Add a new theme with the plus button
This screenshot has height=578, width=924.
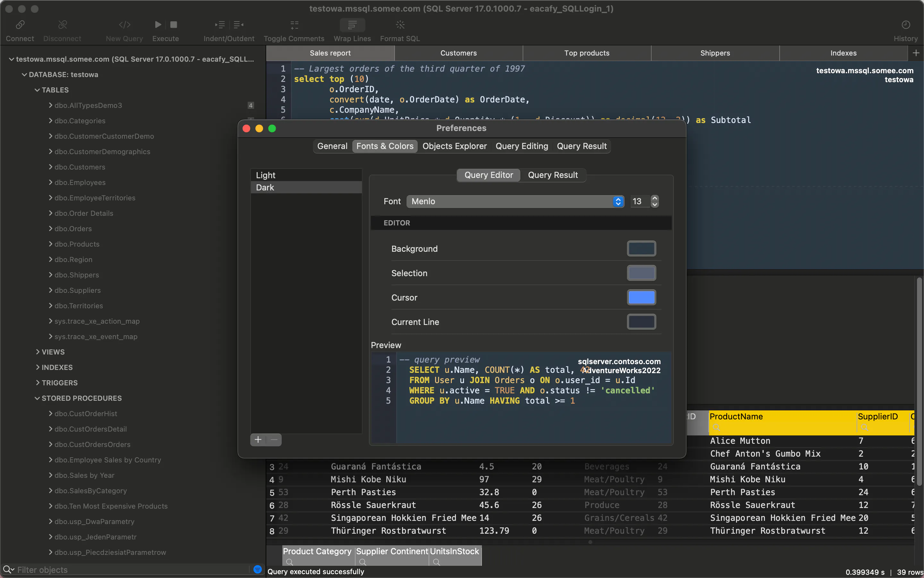click(258, 440)
